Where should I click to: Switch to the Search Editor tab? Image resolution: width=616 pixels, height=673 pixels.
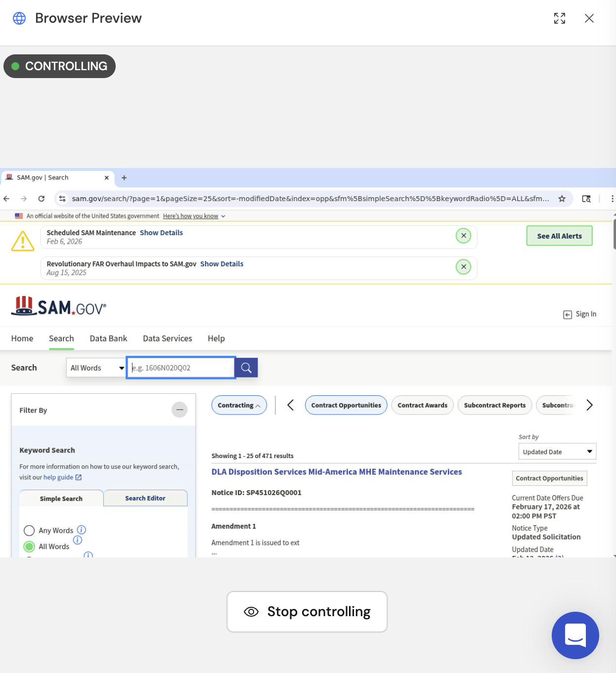pyautogui.click(x=145, y=498)
